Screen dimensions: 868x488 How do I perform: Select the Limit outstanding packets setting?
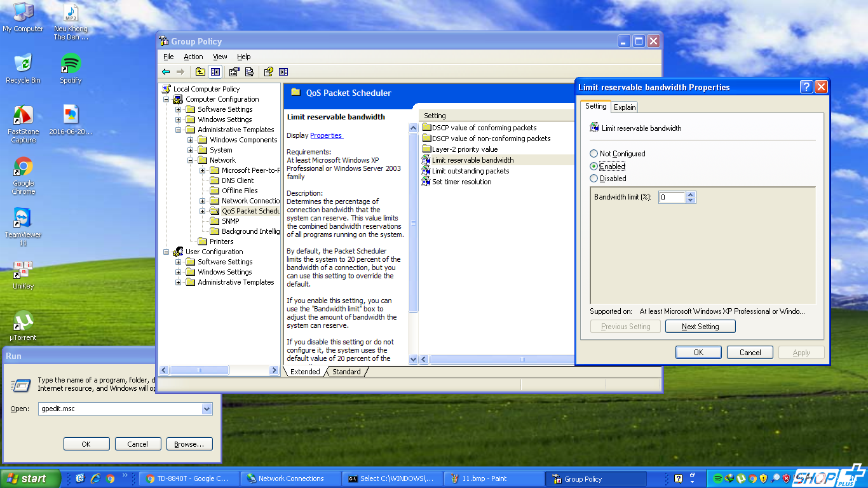470,171
